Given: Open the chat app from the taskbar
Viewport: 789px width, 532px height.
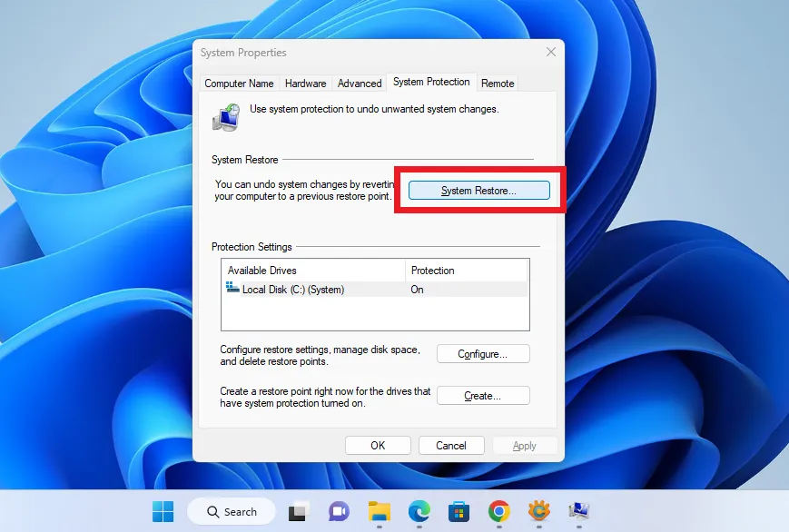Looking at the screenshot, I should (x=339, y=511).
